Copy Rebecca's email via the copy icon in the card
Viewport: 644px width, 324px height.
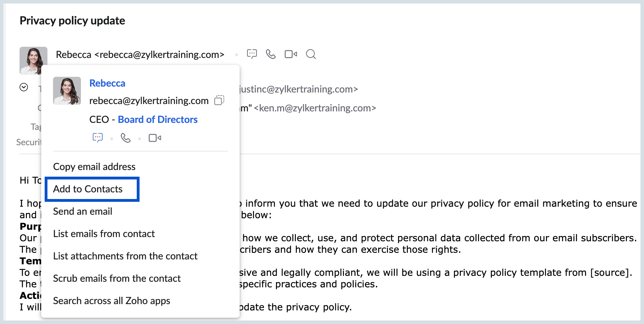pyautogui.click(x=219, y=101)
